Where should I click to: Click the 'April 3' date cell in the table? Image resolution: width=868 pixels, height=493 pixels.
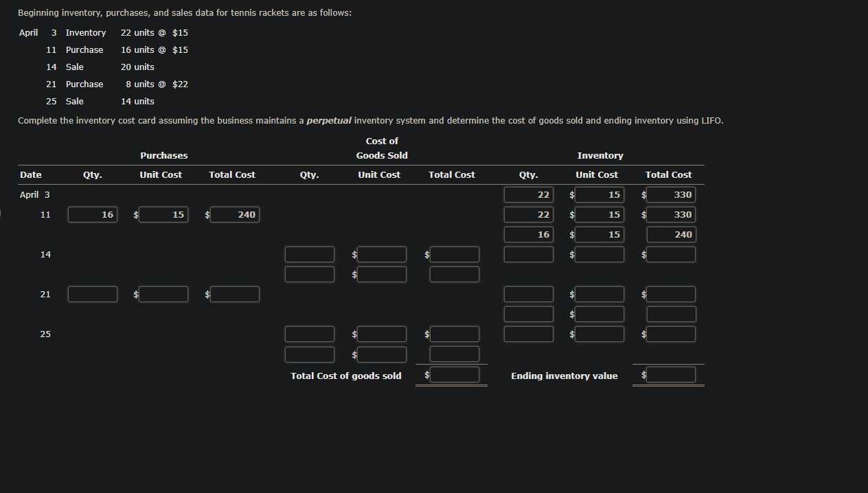click(35, 195)
